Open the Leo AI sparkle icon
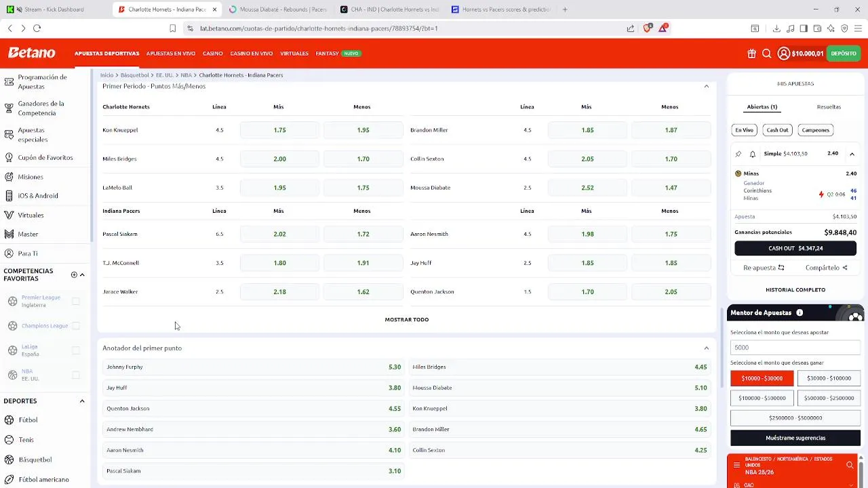This screenshot has width=868, height=488. [831, 28]
